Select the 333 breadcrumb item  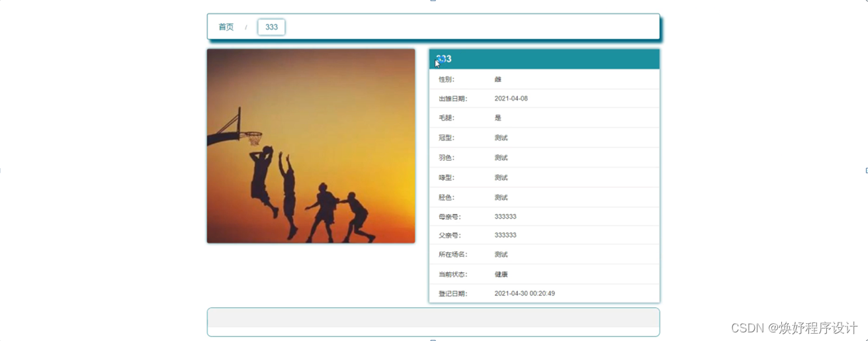(271, 27)
